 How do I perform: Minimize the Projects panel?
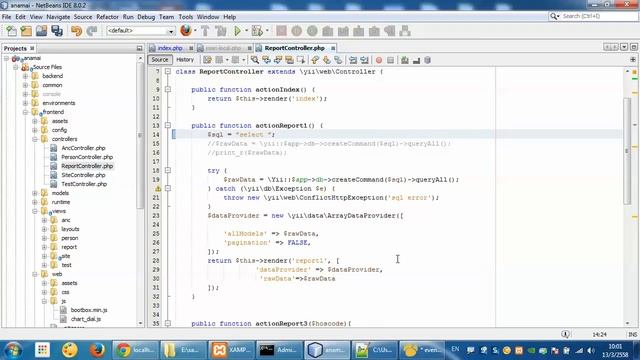tap(139, 48)
